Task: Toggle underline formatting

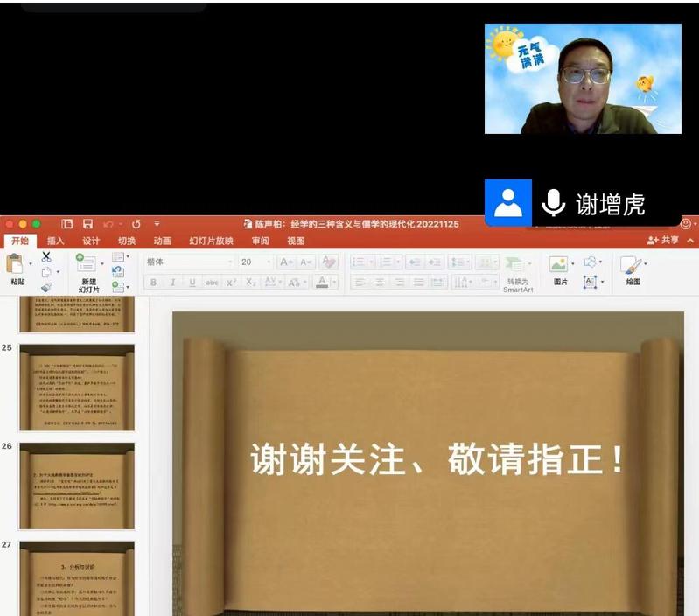Action: (192, 283)
